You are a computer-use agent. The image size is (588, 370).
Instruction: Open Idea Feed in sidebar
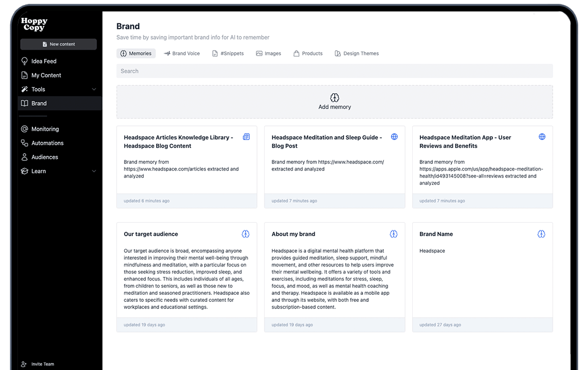tap(44, 61)
